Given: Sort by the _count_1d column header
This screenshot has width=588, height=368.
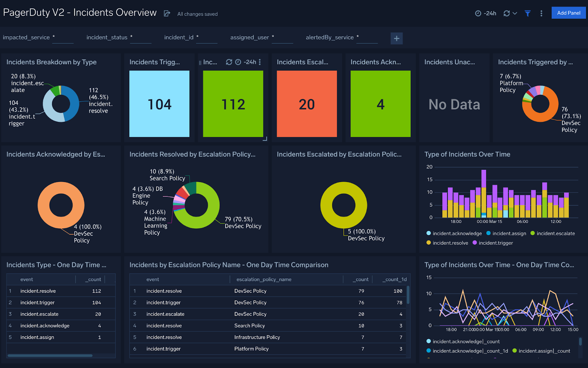Looking at the screenshot, I should (394, 279).
